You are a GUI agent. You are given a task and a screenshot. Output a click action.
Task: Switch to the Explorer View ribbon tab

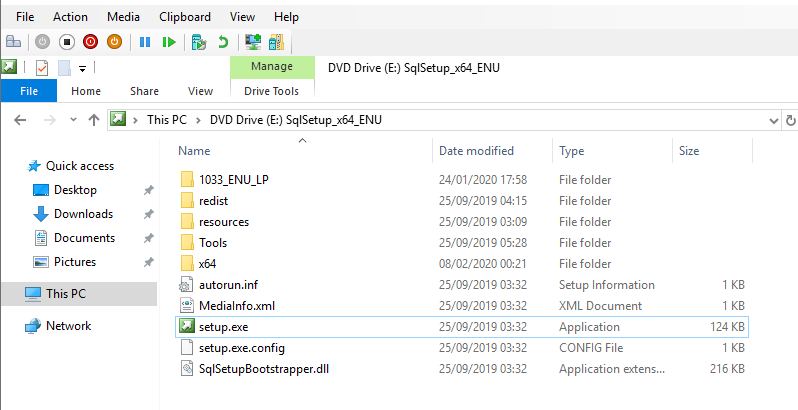point(200,91)
